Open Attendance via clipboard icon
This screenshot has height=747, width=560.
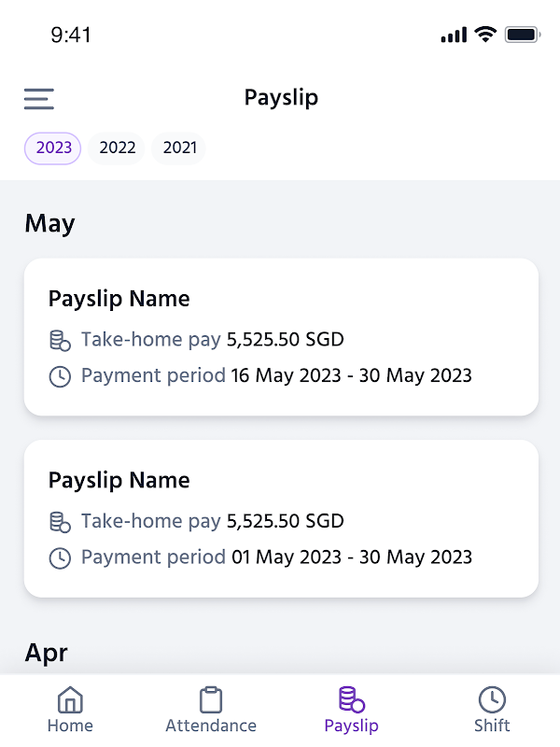point(211,699)
